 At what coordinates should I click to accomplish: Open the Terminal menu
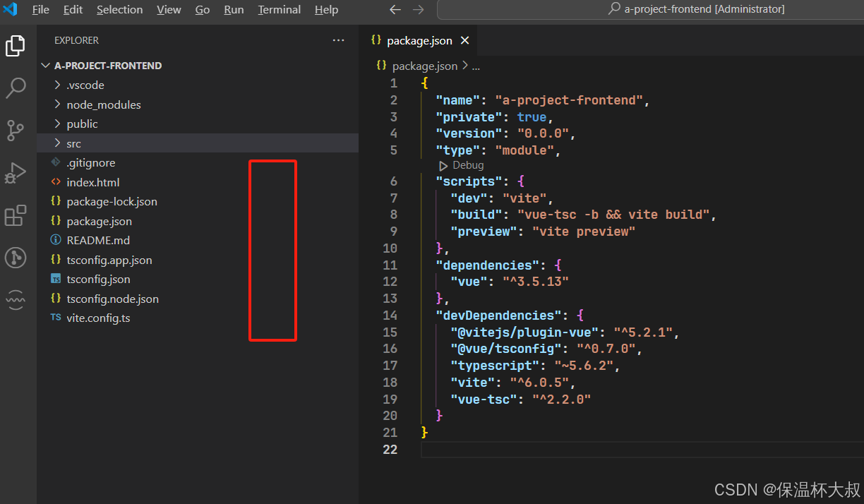(x=279, y=10)
